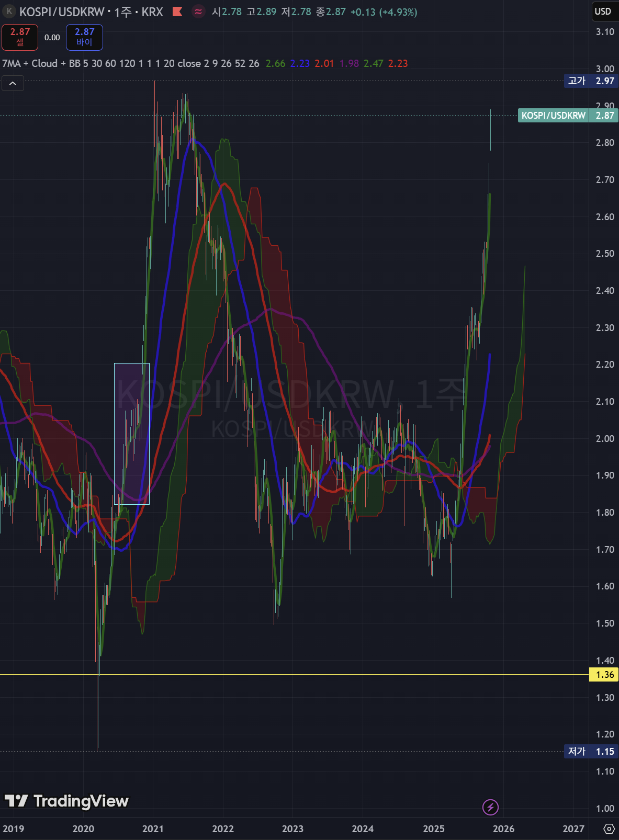The image size is (619, 840).
Task: Click the KOSPI symbol logo icon
Action: pyautogui.click(x=9, y=12)
